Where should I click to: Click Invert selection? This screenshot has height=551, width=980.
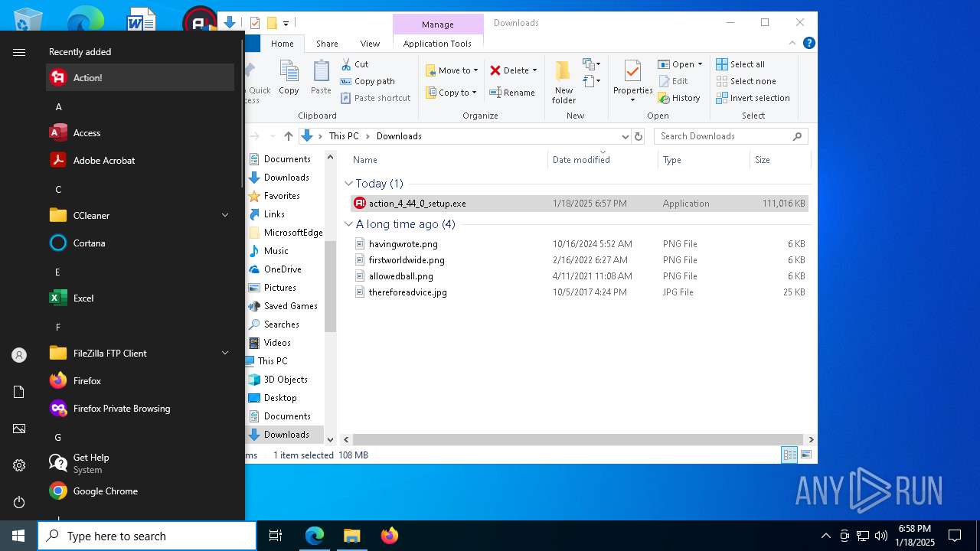(x=753, y=98)
